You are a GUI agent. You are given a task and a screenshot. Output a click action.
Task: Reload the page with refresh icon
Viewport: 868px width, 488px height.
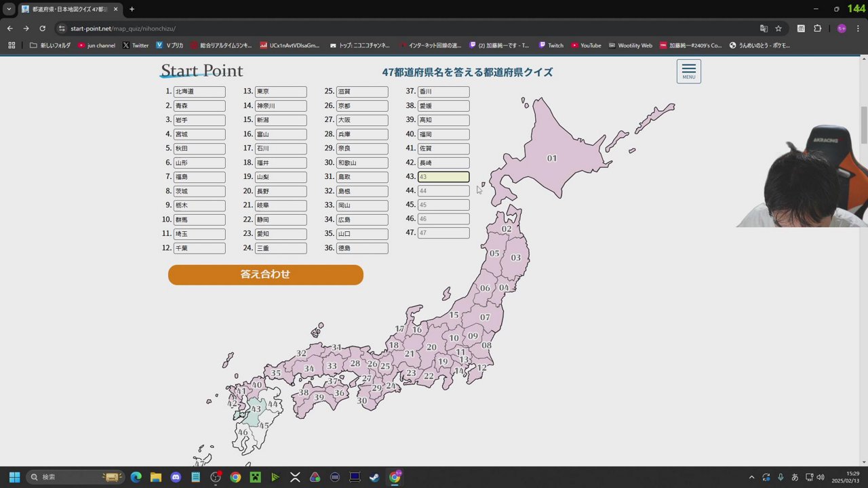pos(42,28)
